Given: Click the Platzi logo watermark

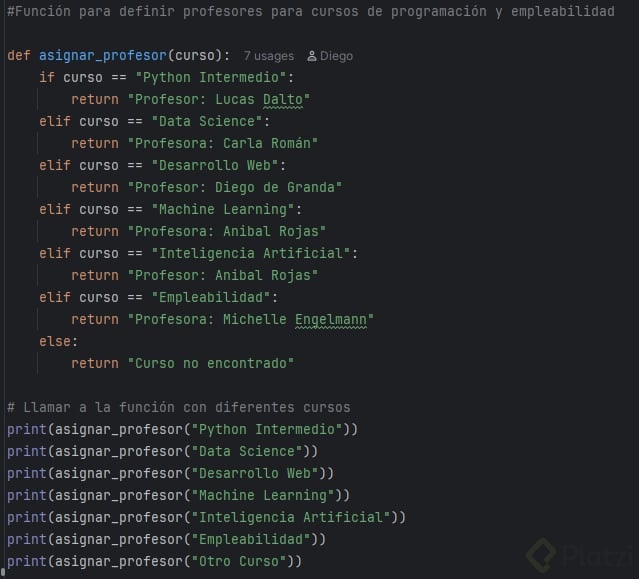Looking at the screenshot, I should point(581,555).
